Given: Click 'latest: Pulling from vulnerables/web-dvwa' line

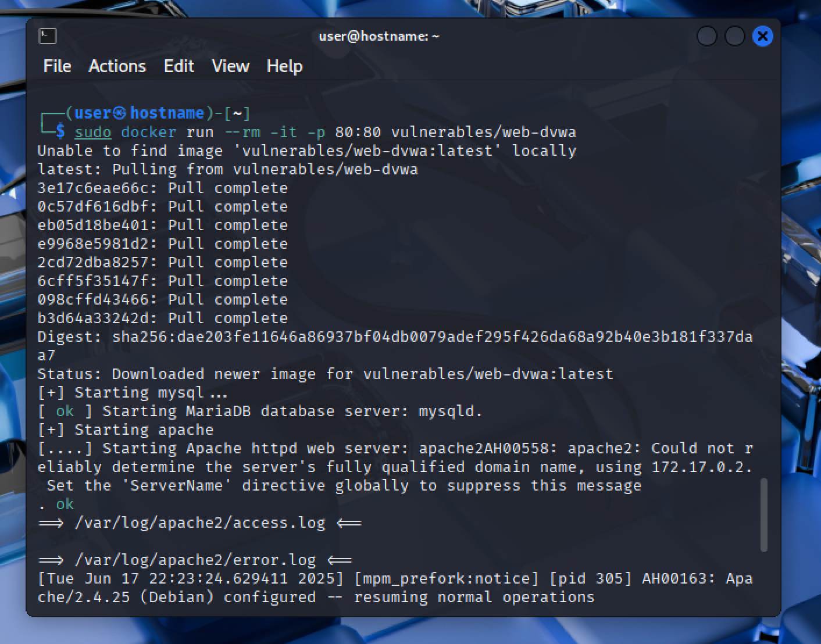Looking at the screenshot, I should click(x=228, y=169).
